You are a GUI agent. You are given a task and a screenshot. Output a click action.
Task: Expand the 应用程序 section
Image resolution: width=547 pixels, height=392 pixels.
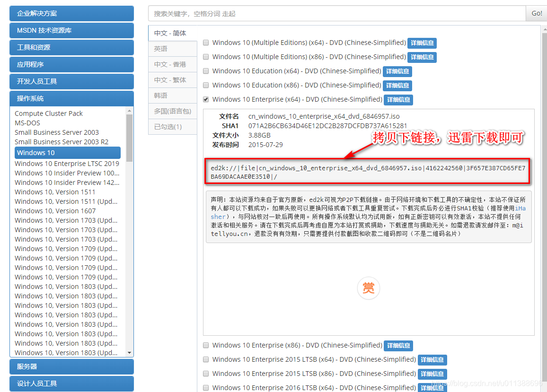(71, 64)
